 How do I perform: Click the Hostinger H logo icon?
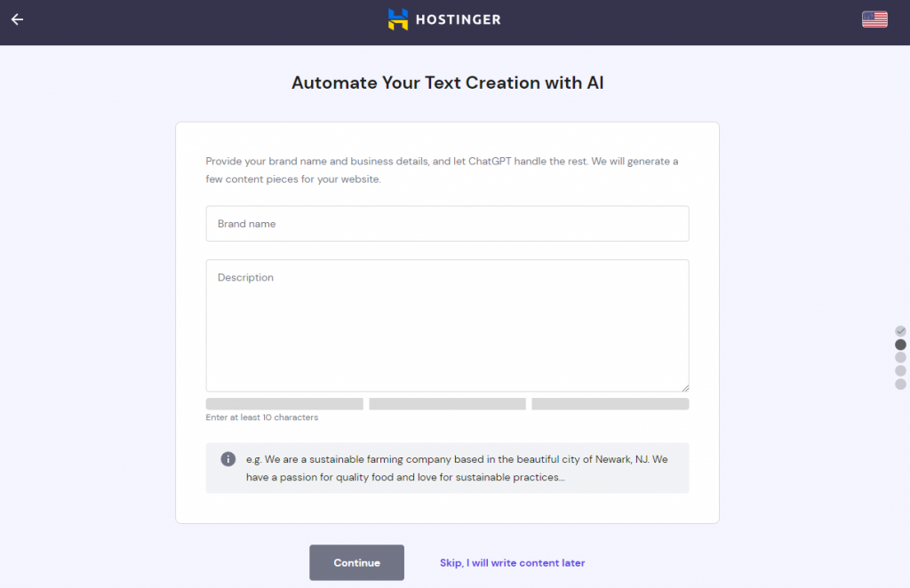pos(396,19)
